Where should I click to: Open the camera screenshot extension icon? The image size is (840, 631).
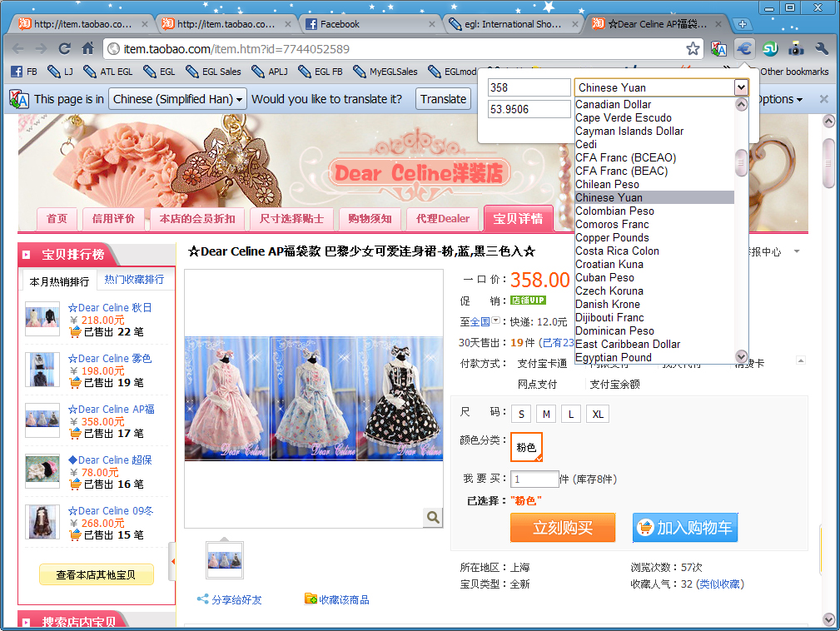796,49
